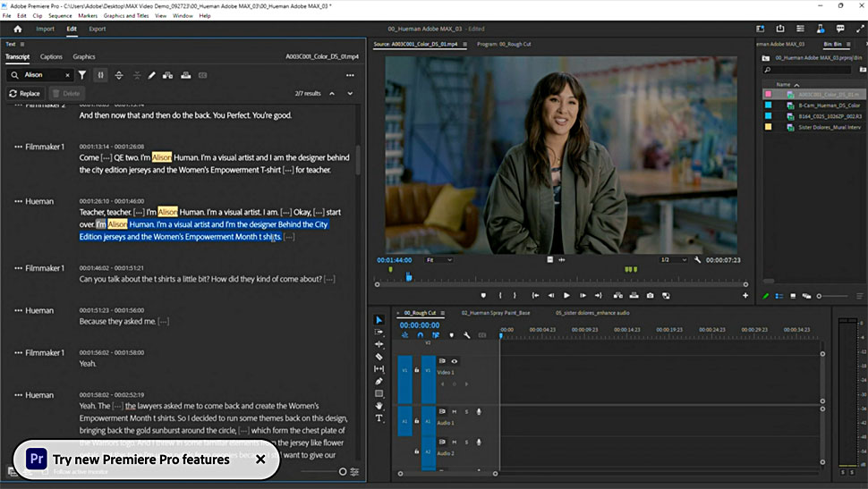Select the Razor tool
The image size is (868, 489).
click(x=379, y=357)
